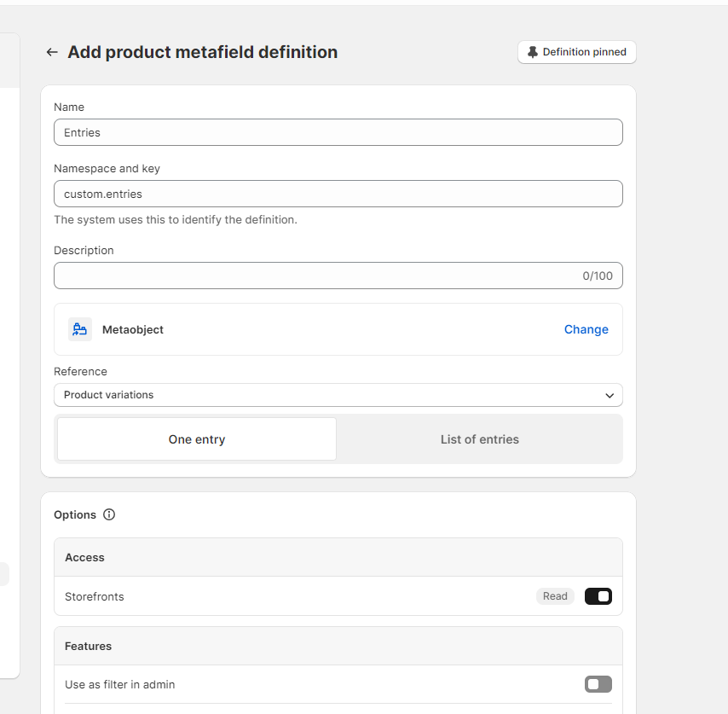
Task: Click the Name field containing Entries
Action: [x=338, y=132]
